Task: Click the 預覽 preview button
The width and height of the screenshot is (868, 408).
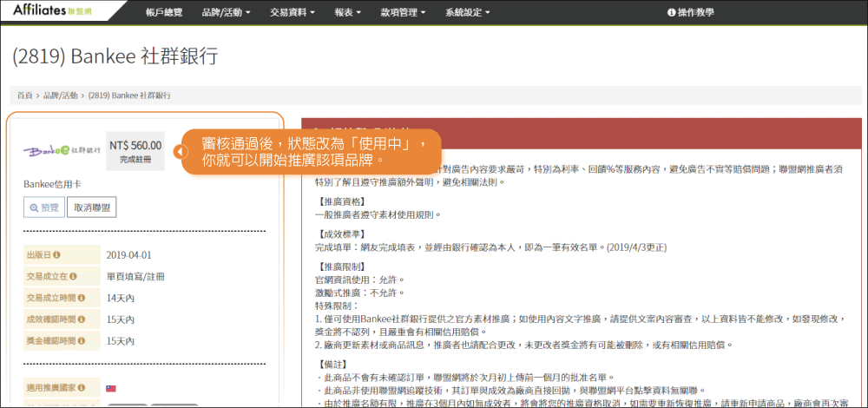Action: [43, 207]
